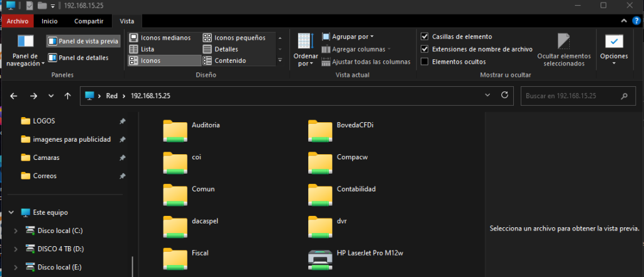Uncheck Extensiones de nombre de archivo

click(x=425, y=49)
